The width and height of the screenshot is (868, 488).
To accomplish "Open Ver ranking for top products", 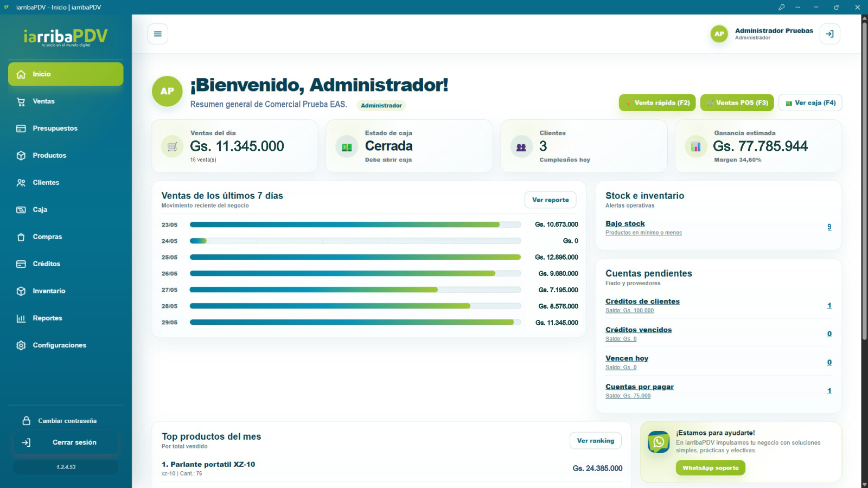I will click(x=596, y=441).
